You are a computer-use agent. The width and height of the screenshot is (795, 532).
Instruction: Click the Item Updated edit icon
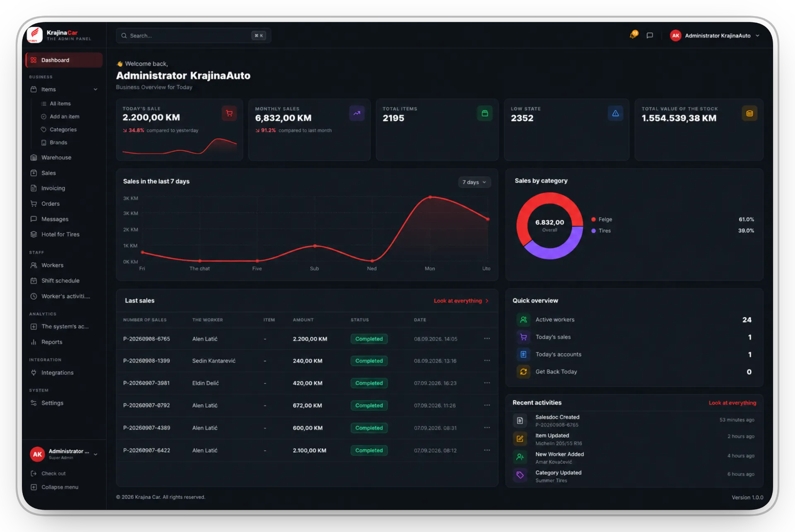tap(520, 439)
